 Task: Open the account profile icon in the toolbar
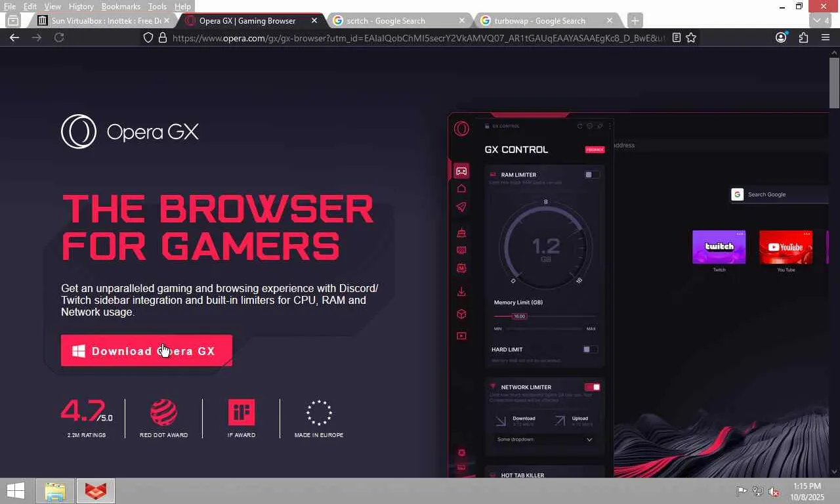point(781,37)
